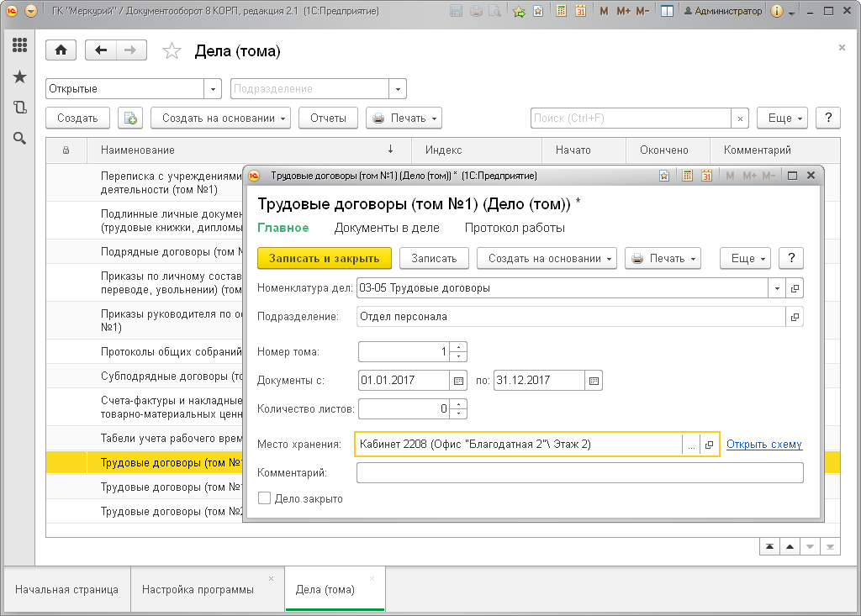Open the calendar in main title bar
861x616 pixels.
click(x=580, y=11)
